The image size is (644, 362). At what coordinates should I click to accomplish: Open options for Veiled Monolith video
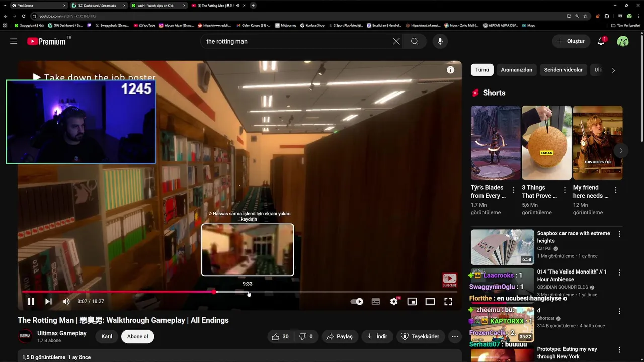click(x=619, y=273)
